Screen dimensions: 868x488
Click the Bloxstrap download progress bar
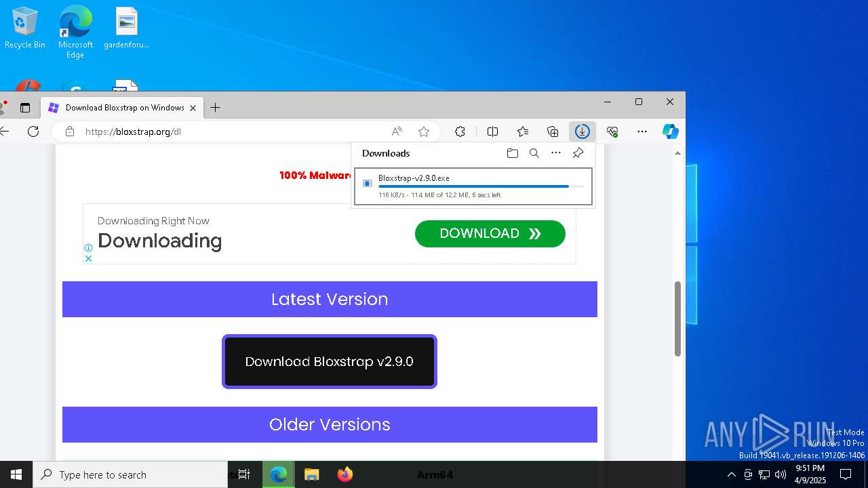click(x=481, y=186)
